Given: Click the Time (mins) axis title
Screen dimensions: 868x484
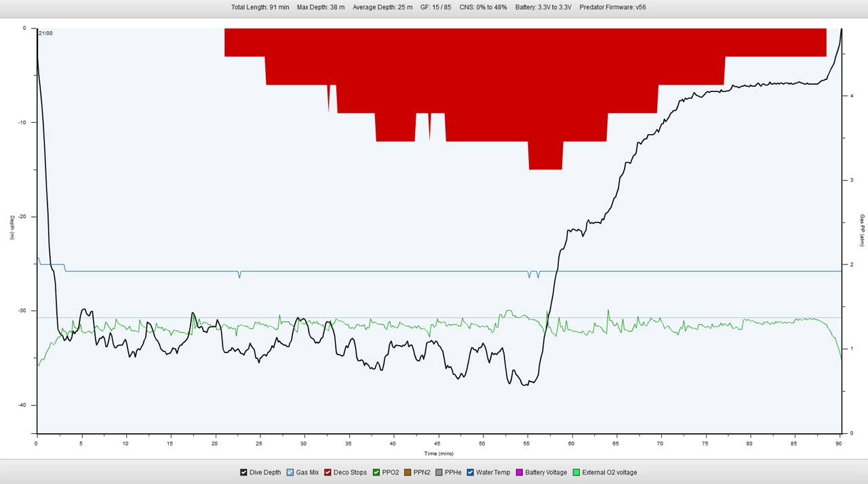Looking at the screenshot, I should point(439,453).
